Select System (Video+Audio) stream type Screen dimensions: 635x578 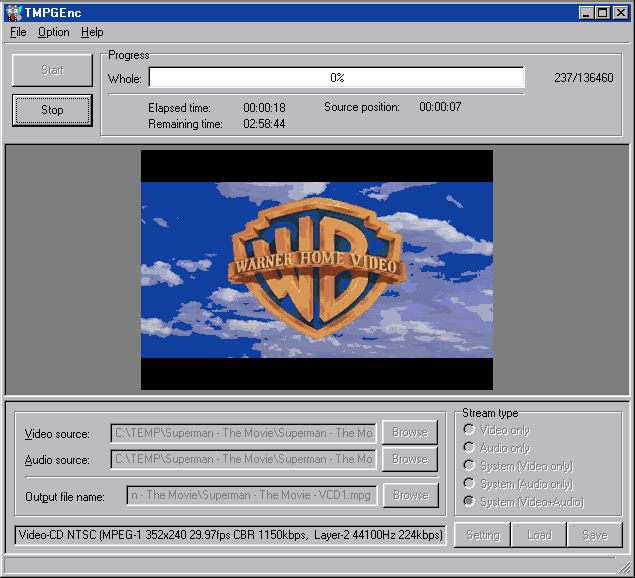(x=469, y=502)
